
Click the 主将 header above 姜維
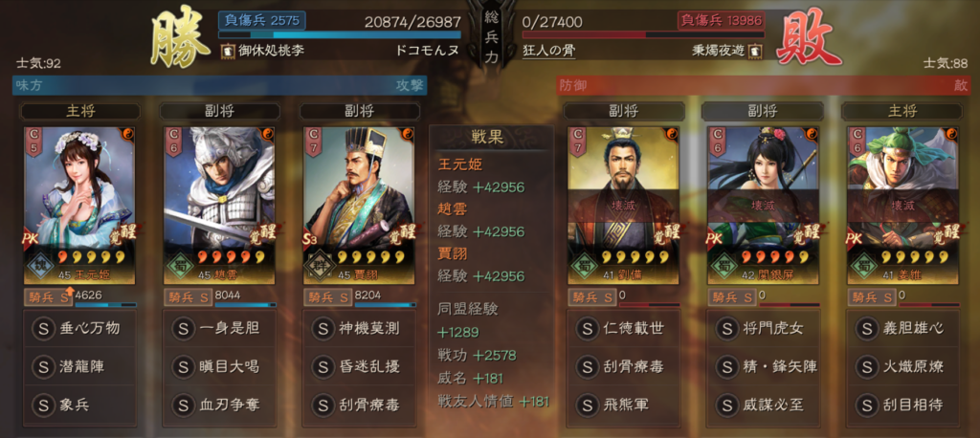tap(902, 111)
